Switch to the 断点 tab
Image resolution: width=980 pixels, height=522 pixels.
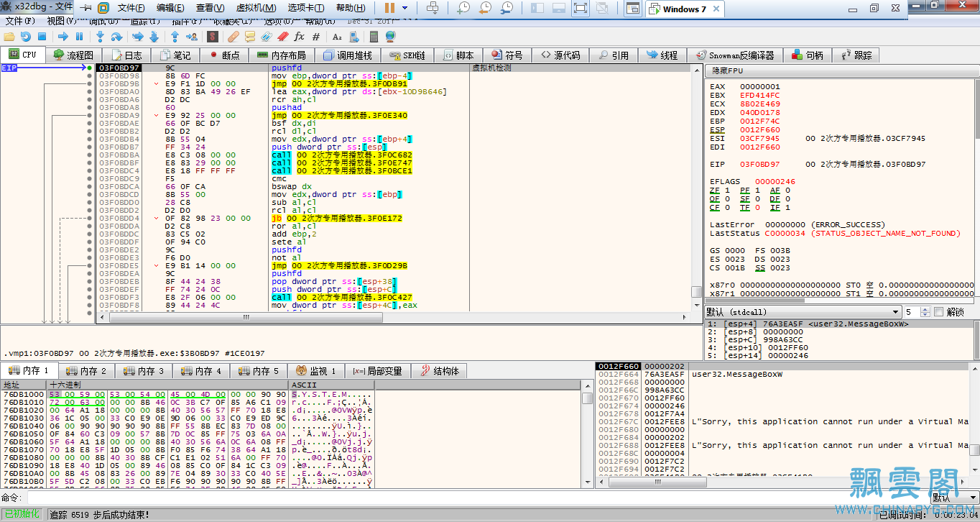pos(224,55)
